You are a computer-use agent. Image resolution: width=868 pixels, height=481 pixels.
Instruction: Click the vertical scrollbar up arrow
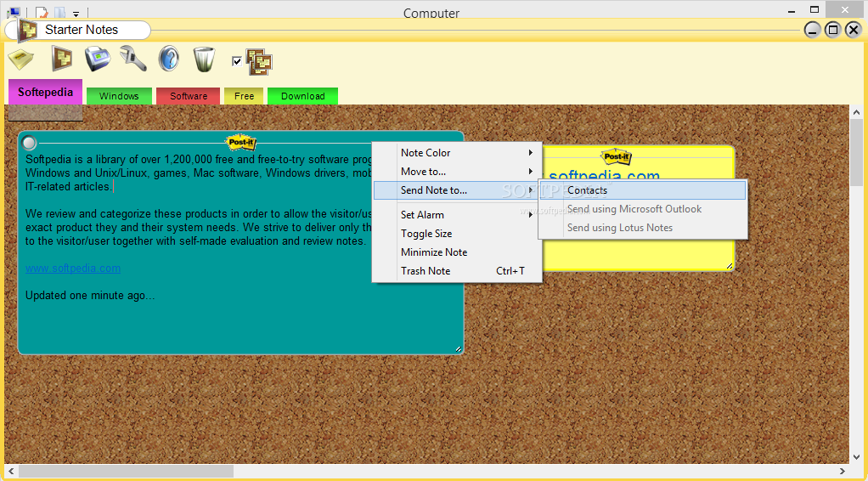click(x=856, y=112)
